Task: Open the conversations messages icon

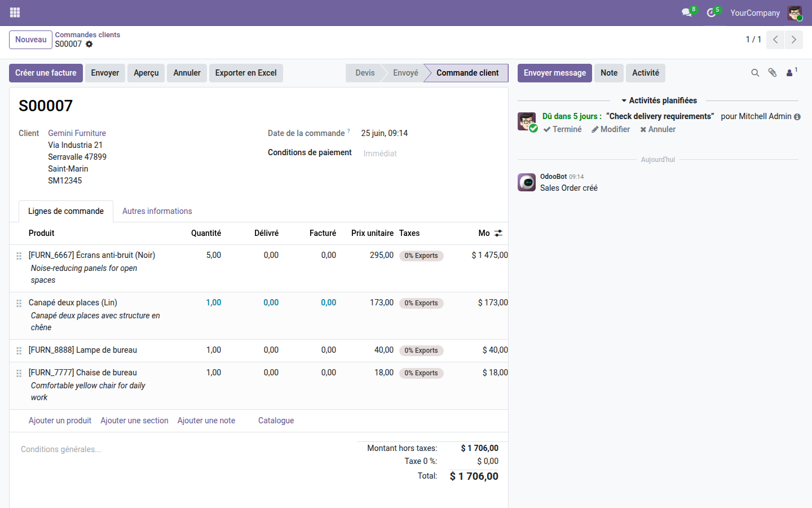Action: [687, 12]
